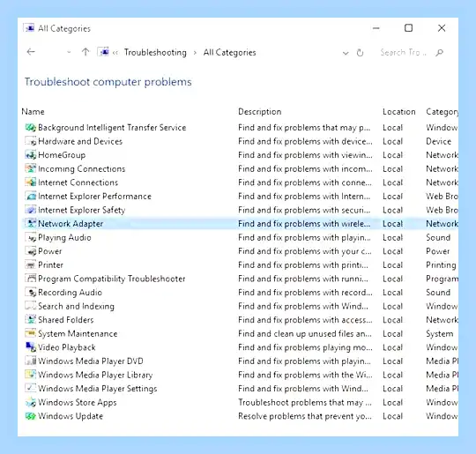Viewport: 476px width, 454px height.
Task: Open Internet Connections troubleshooter
Action: tap(78, 182)
